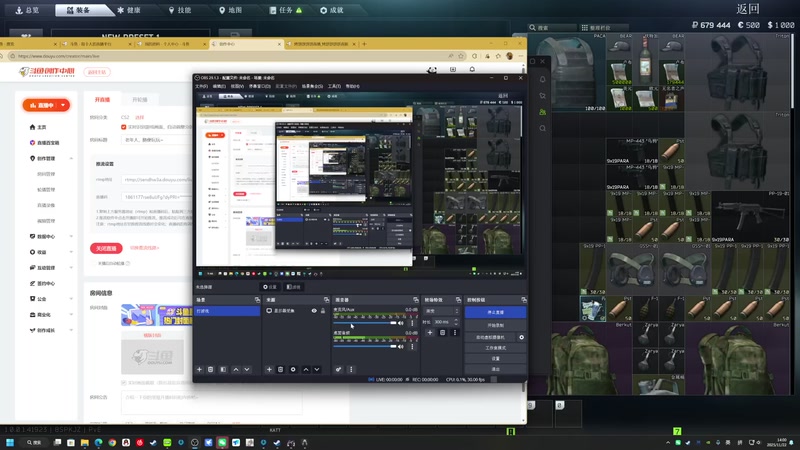Switch to the game Health tab
The width and height of the screenshot is (800, 450).
coord(130,10)
